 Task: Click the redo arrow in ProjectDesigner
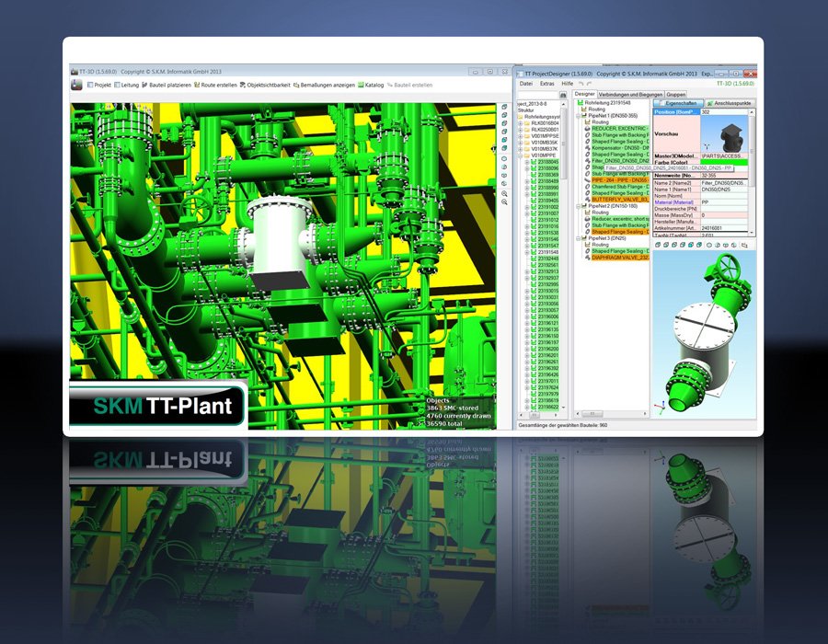(x=589, y=84)
